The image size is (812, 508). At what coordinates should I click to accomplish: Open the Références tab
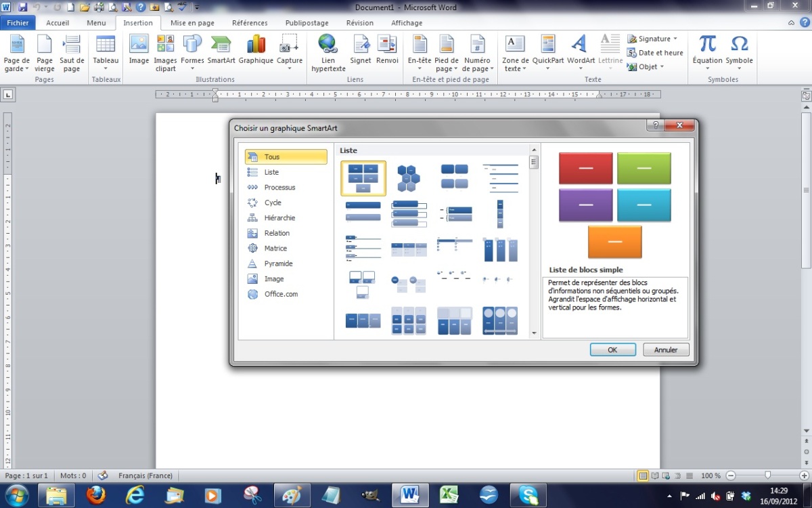point(250,23)
